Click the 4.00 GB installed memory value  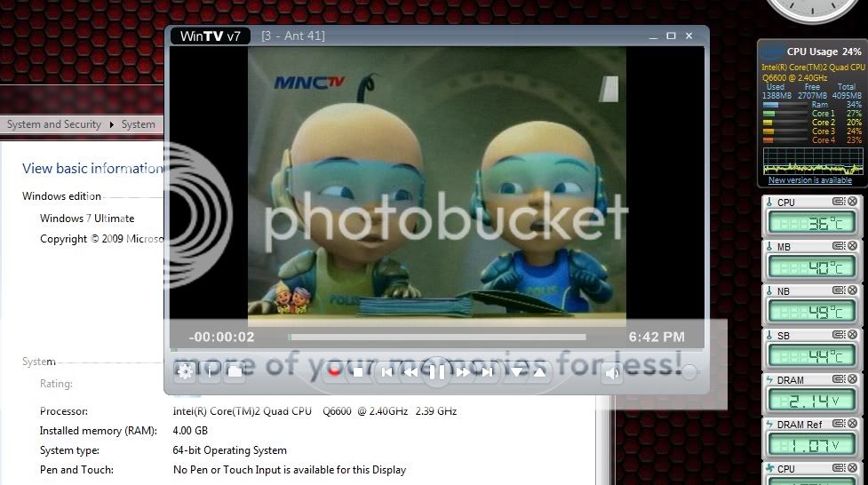click(x=190, y=431)
